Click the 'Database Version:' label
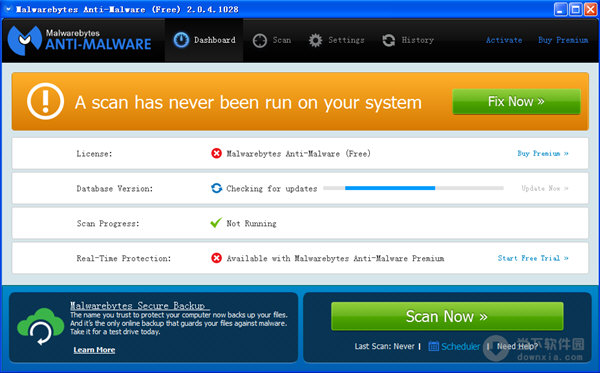Image resolution: width=600 pixels, height=373 pixels. click(114, 189)
